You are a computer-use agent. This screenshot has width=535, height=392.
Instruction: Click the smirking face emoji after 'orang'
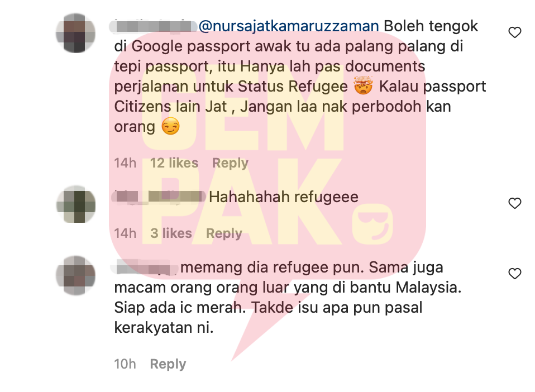pos(170,126)
